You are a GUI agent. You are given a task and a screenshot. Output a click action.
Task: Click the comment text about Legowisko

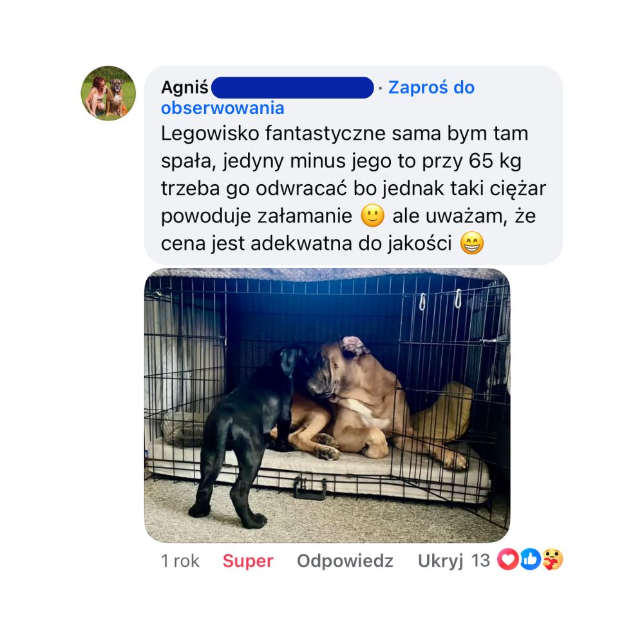pos(353,188)
